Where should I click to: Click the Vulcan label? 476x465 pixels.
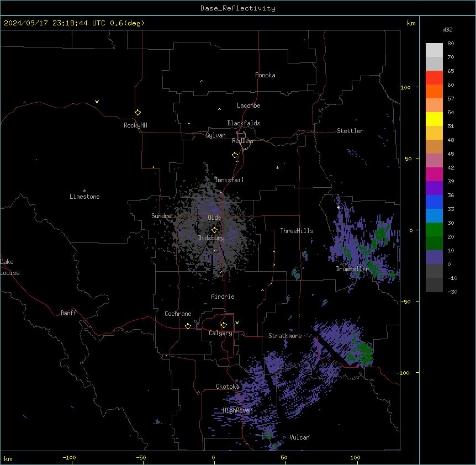pyautogui.click(x=300, y=437)
